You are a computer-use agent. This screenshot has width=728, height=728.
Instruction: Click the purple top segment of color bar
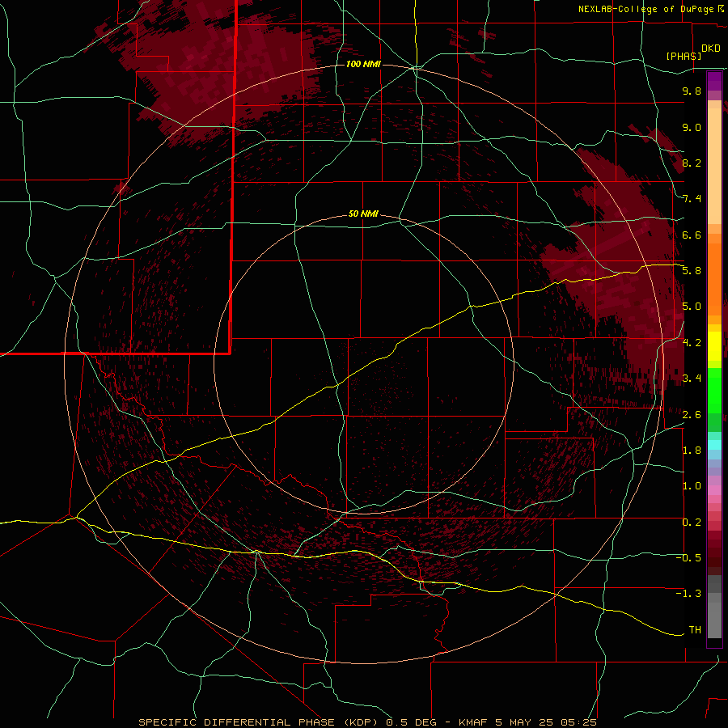pos(714,81)
